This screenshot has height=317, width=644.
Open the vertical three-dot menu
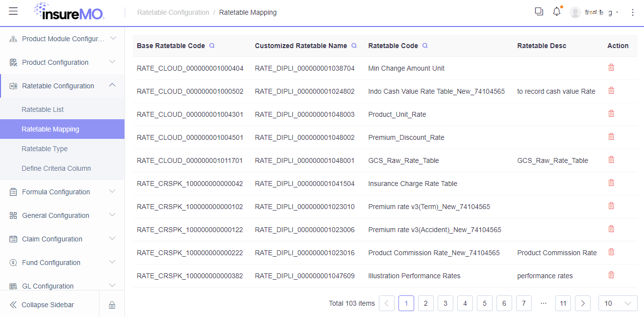click(x=632, y=12)
